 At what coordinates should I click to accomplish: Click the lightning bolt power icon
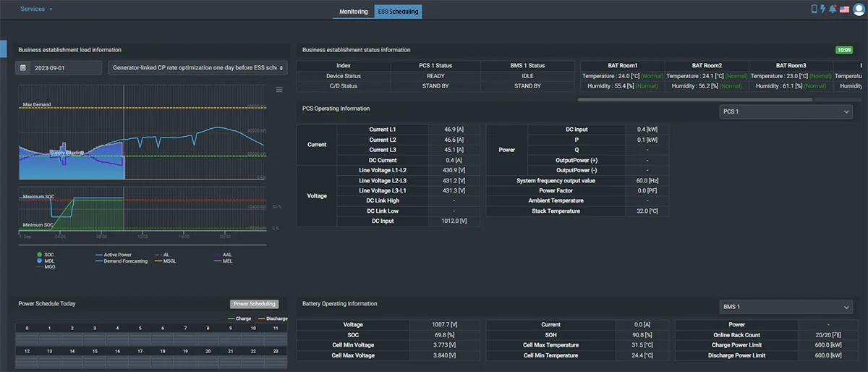(823, 9)
